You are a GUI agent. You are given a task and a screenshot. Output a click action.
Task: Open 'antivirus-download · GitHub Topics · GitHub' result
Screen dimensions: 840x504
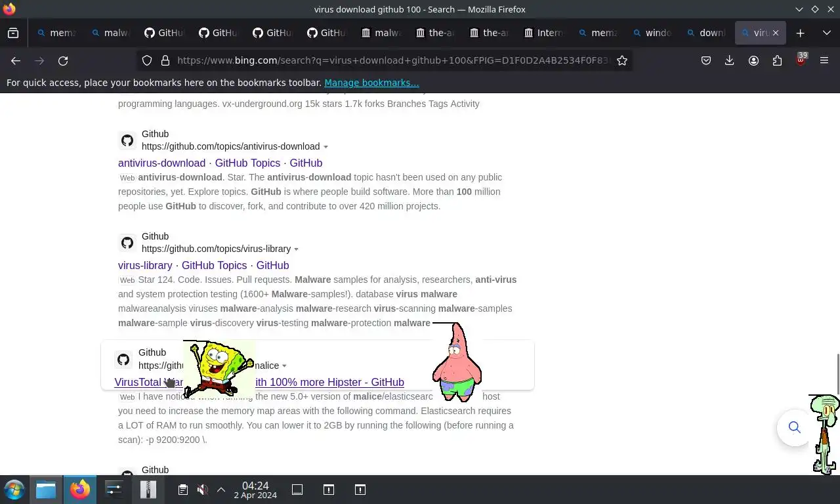tap(220, 163)
